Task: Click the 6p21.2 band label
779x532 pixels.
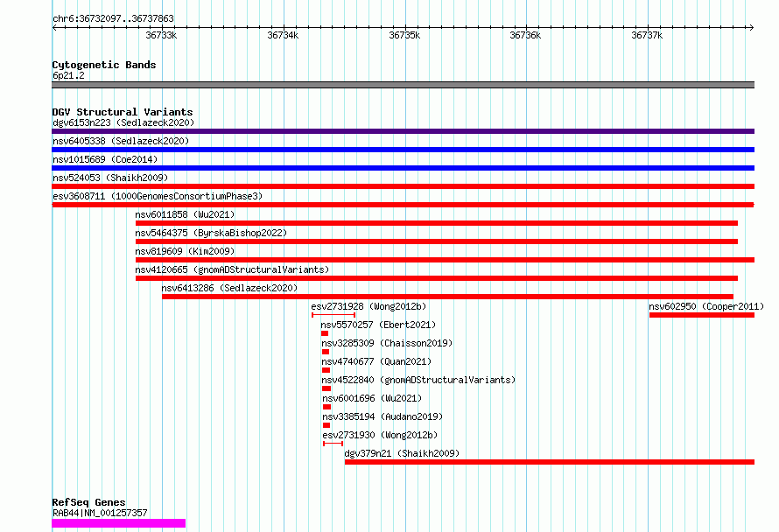Action: point(68,75)
